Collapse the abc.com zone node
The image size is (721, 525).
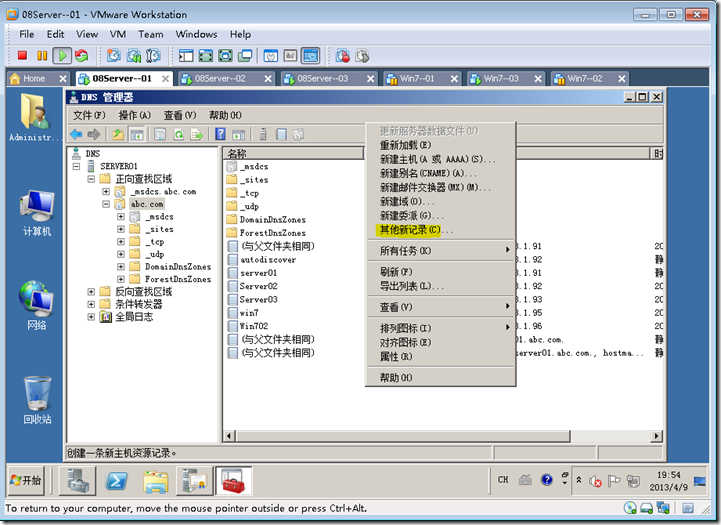pyautogui.click(x=106, y=204)
